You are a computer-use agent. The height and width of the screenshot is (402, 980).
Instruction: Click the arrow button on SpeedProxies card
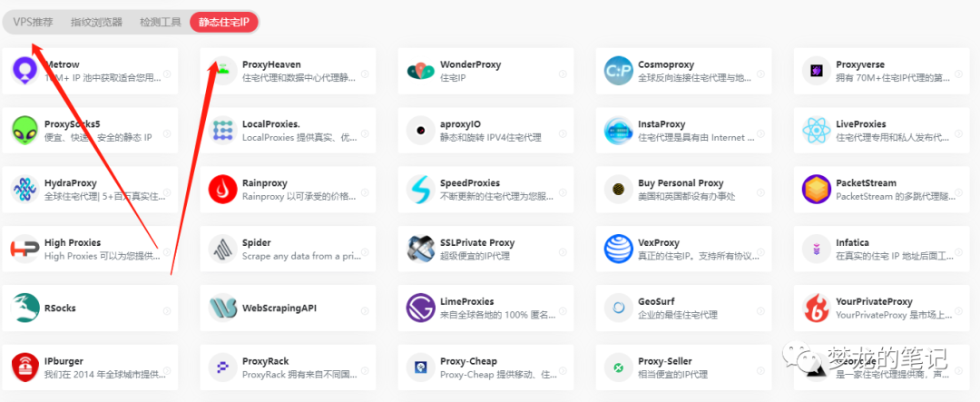(x=563, y=192)
